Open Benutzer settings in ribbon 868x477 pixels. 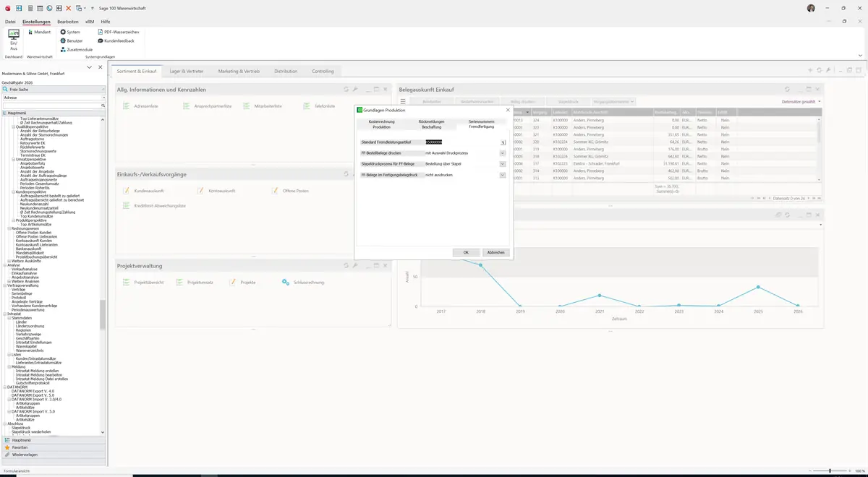click(71, 40)
